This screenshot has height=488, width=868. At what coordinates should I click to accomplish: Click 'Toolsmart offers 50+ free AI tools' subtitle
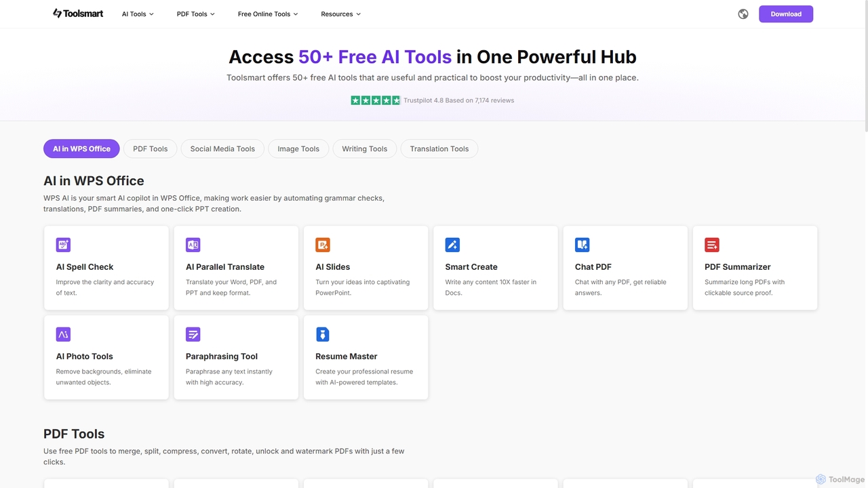click(433, 78)
